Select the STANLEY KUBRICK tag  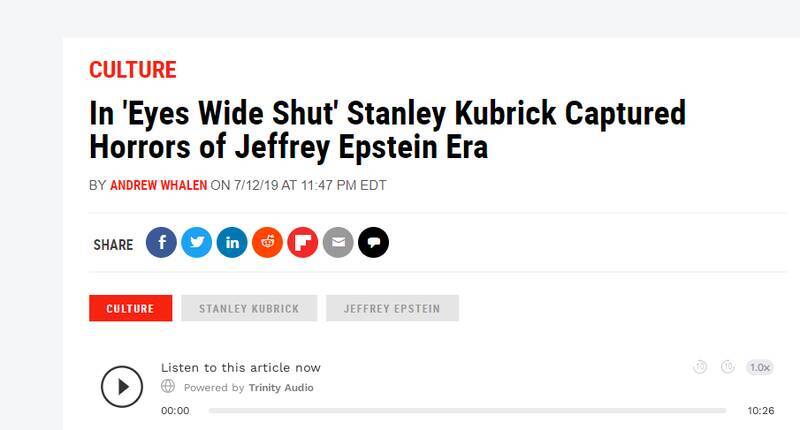point(249,308)
